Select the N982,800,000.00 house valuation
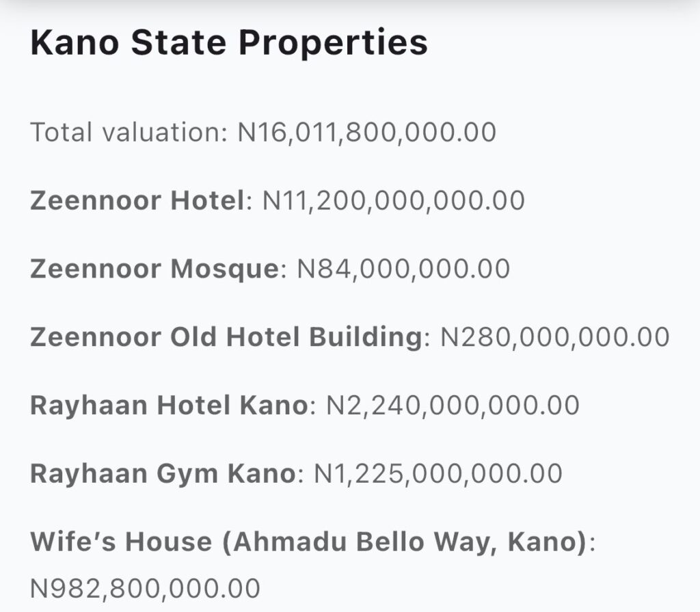 point(145,588)
